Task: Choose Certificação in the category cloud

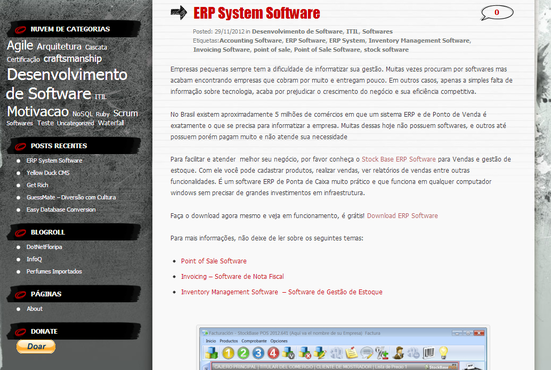Action: point(23,59)
